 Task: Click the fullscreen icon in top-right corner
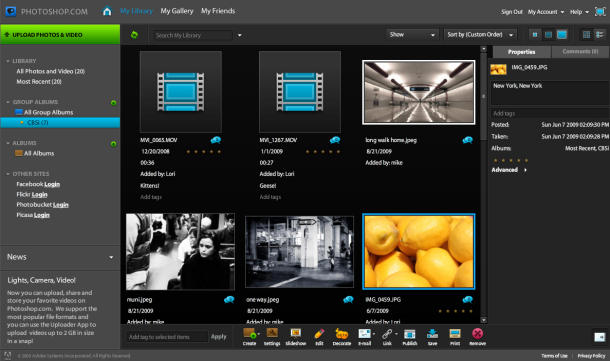[600, 12]
